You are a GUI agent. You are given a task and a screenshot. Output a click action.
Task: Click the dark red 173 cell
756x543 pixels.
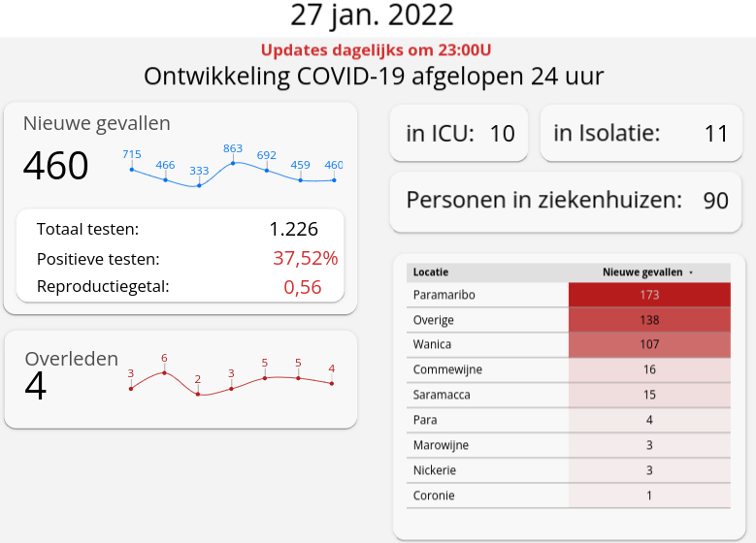pos(649,294)
